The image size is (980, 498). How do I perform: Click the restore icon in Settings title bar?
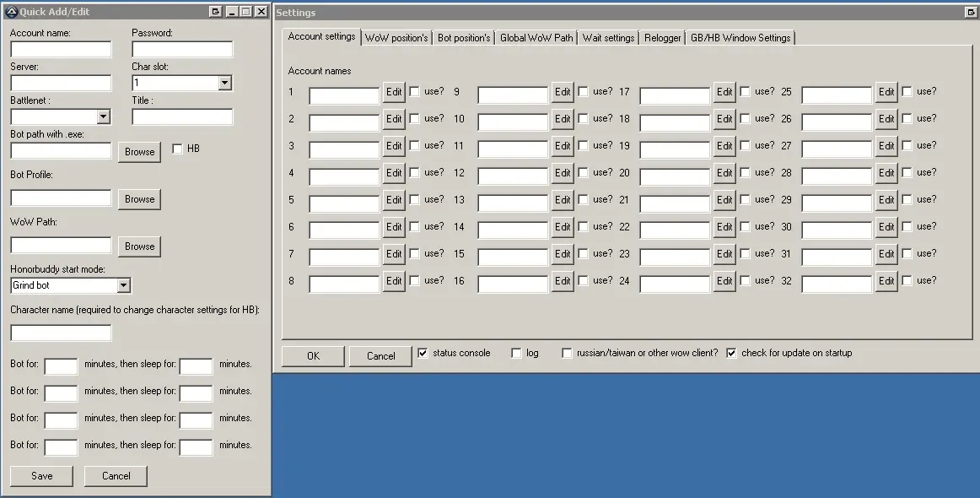tap(971, 13)
